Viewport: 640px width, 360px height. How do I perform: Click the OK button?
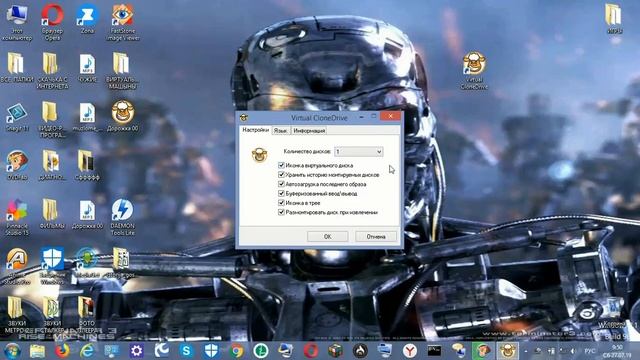[x=327, y=236]
